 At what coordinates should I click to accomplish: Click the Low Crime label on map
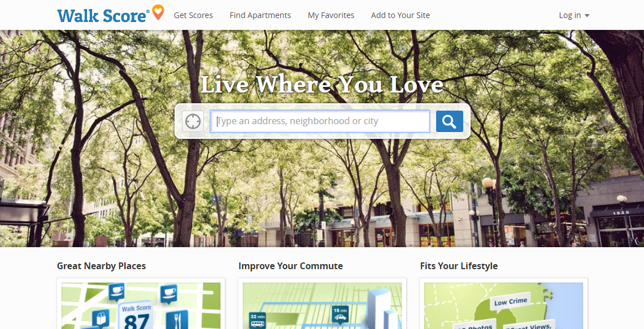(511, 302)
